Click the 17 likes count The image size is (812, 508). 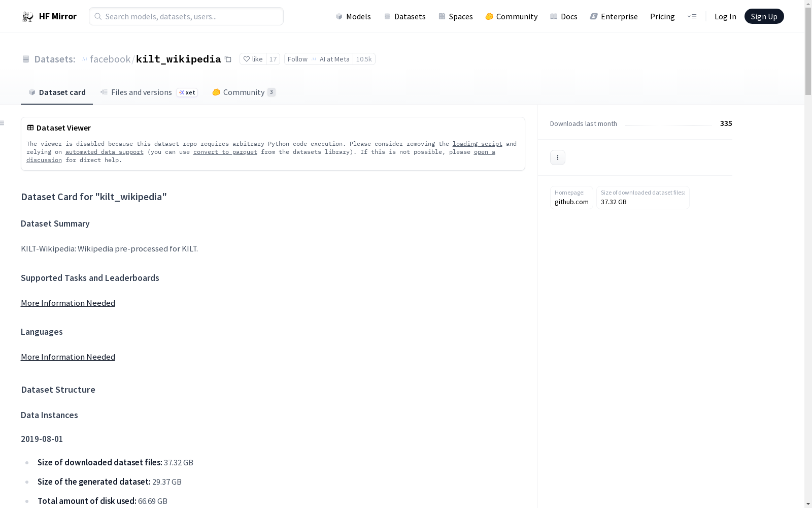273,59
